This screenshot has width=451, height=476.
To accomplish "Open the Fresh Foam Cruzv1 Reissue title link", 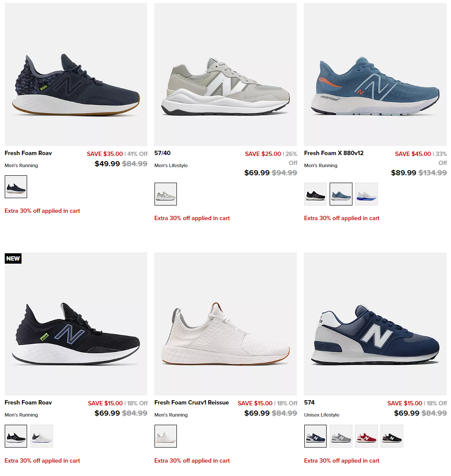I will (x=192, y=402).
